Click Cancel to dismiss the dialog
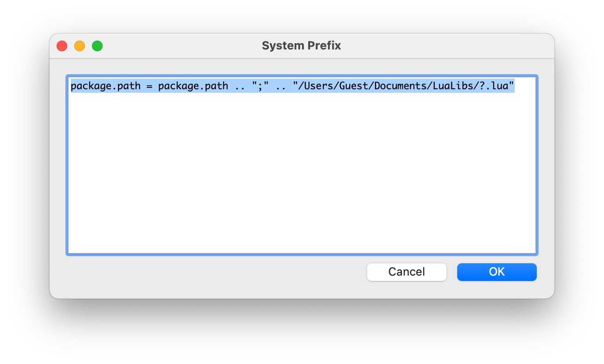 click(x=406, y=272)
